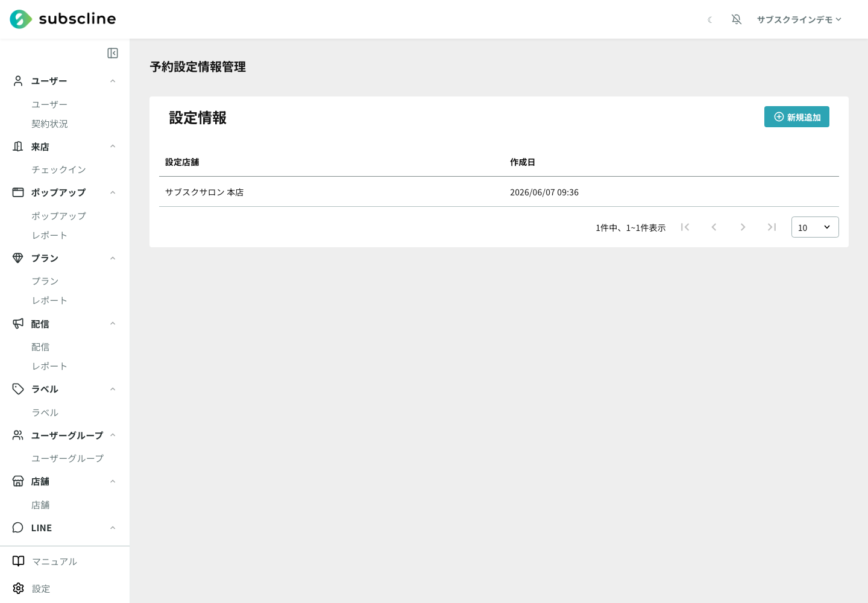Go to last page pagination icon
868x603 pixels.
(772, 227)
